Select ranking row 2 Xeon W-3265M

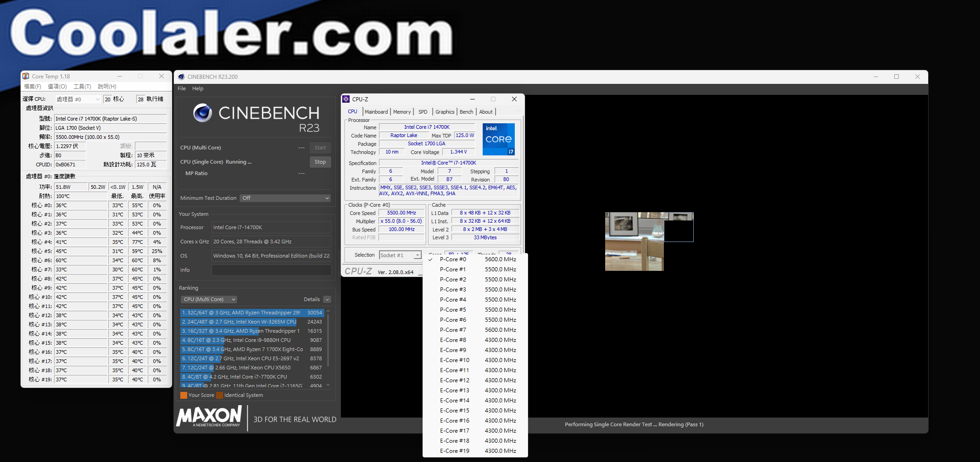point(252,322)
